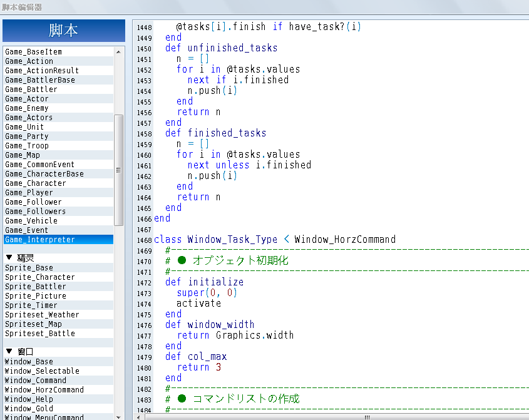Image resolution: width=529 pixels, height=420 pixels.
Task: Click the script list scroll-down arrow
Action: (118, 417)
